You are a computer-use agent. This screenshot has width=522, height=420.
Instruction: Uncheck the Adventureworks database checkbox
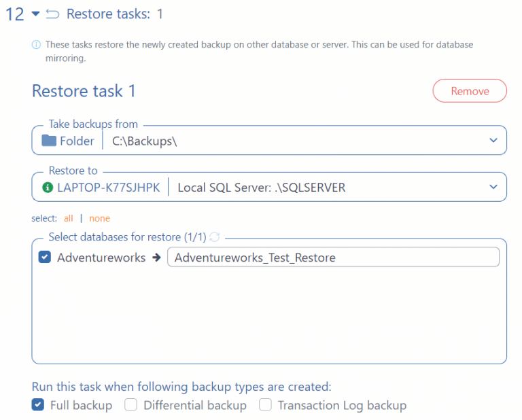pos(45,258)
